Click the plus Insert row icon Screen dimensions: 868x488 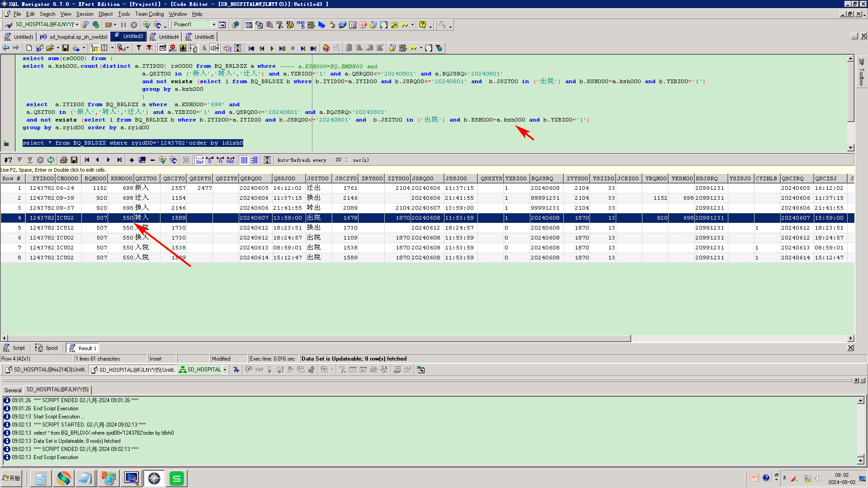[132, 160]
